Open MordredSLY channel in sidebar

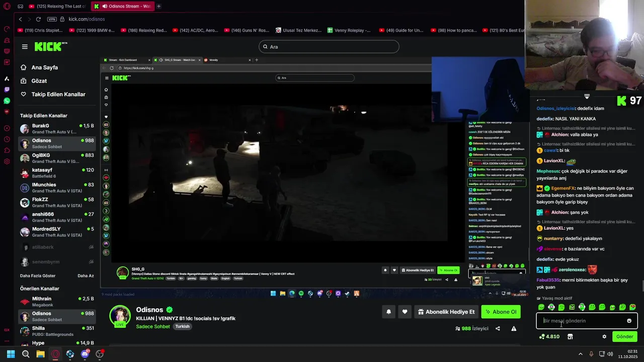[x=57, y=232]
